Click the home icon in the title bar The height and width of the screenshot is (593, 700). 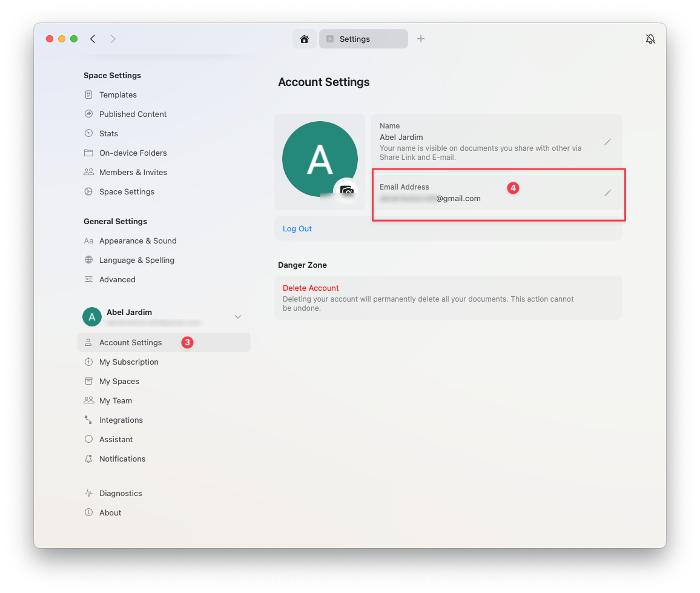point(305,39)
